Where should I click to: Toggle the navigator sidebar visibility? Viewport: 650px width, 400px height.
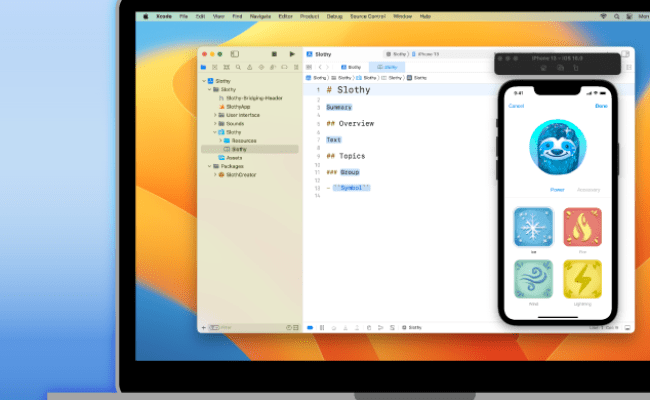235,54
